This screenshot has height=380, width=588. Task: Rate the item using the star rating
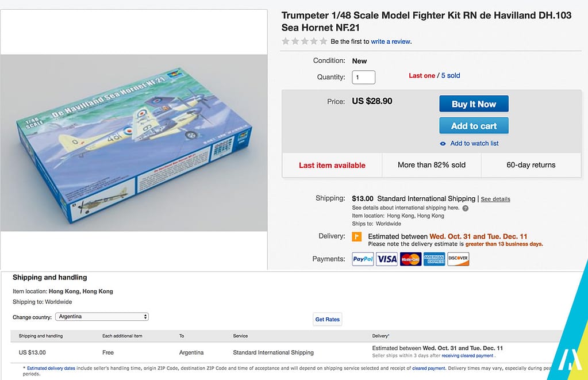coord(305,41)
